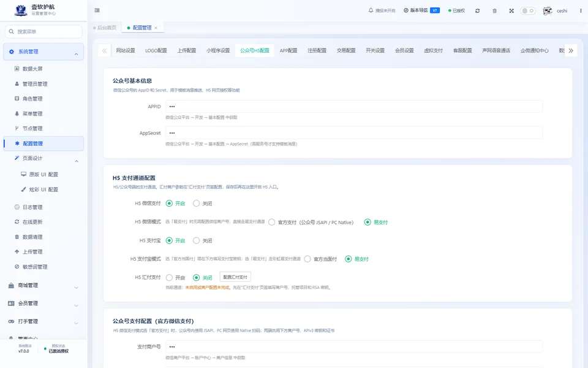Image resolution: width=588 pixels, height=368 pixels.
Task: Switch to the APP配置 tab
Action: pos(288,50)
